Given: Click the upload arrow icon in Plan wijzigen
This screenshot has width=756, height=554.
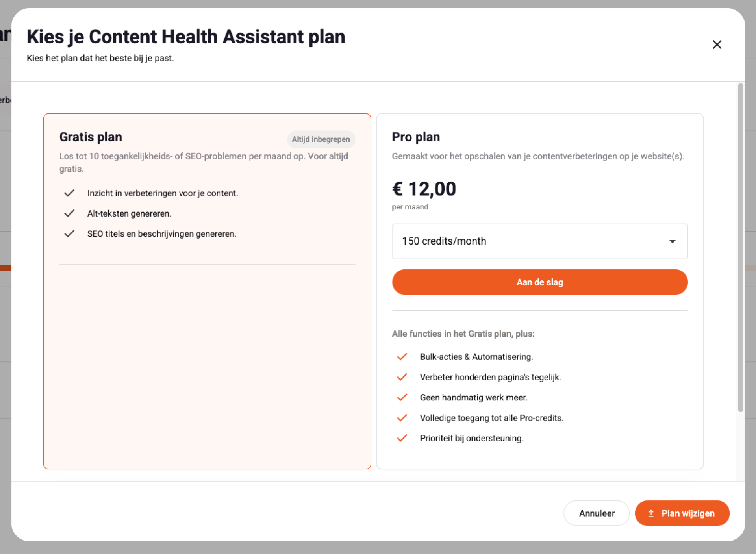Looking at the screenshot, I should (x=651, y=513).
